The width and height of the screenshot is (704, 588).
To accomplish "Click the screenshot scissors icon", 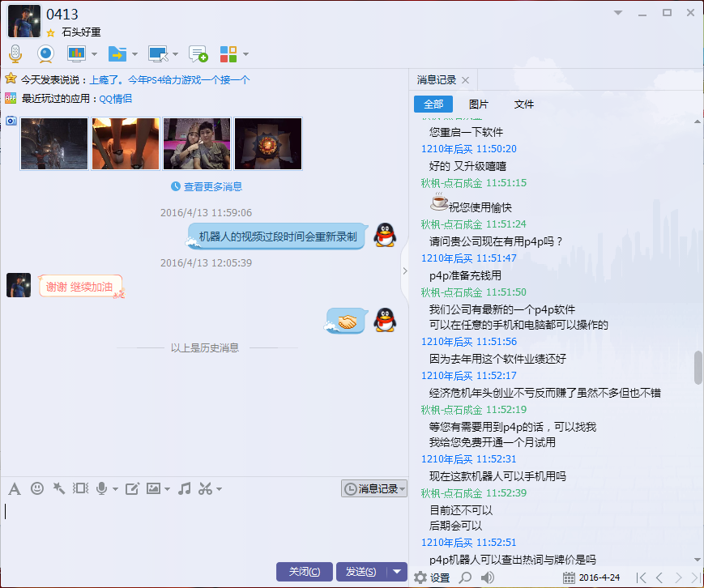I will [x=206, y=488].
